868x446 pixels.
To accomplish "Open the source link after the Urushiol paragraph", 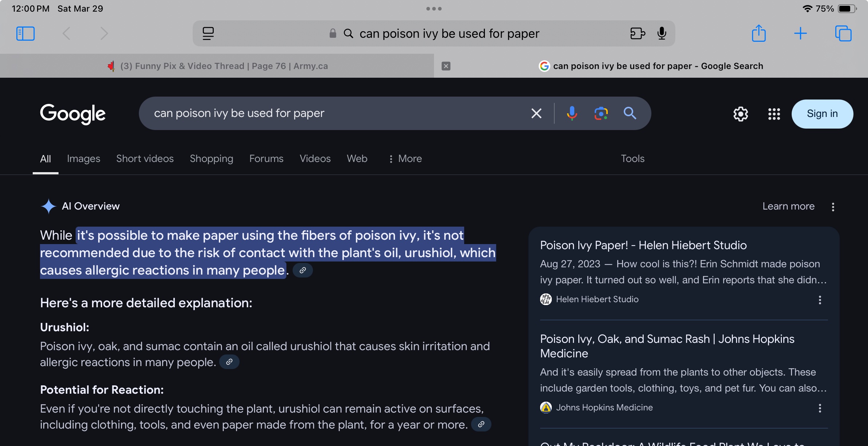I will tap(229, 362).
